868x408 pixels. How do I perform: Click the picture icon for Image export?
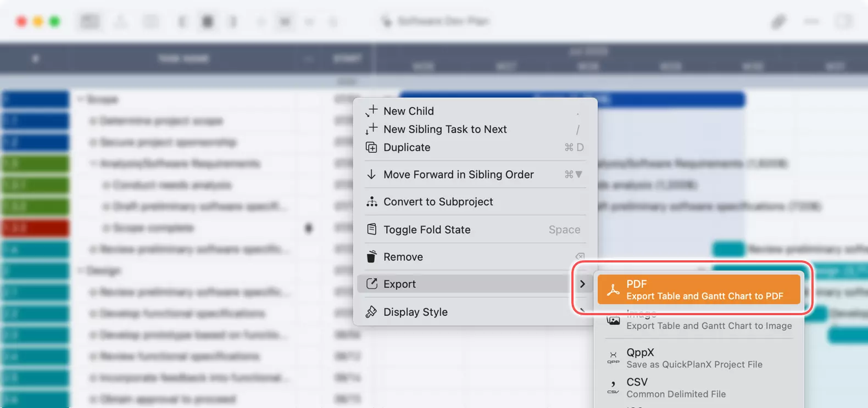[x=613, y=320]
